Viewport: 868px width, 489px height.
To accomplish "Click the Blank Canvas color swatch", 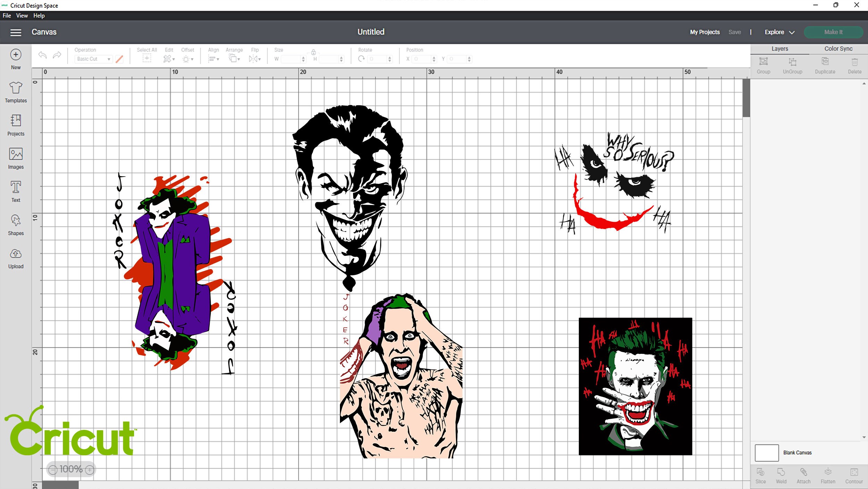I will pos(767,453).
